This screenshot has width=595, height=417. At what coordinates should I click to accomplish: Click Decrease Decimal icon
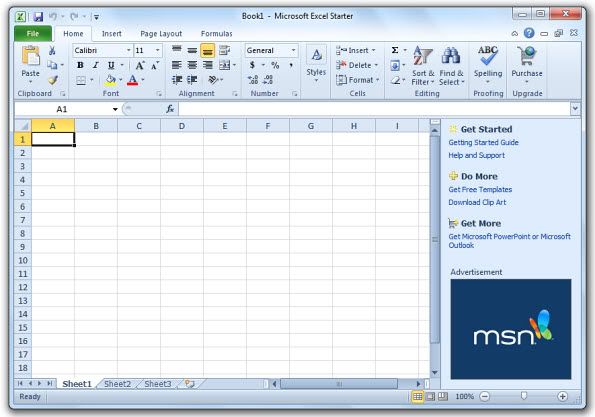(x=268, y=80)
